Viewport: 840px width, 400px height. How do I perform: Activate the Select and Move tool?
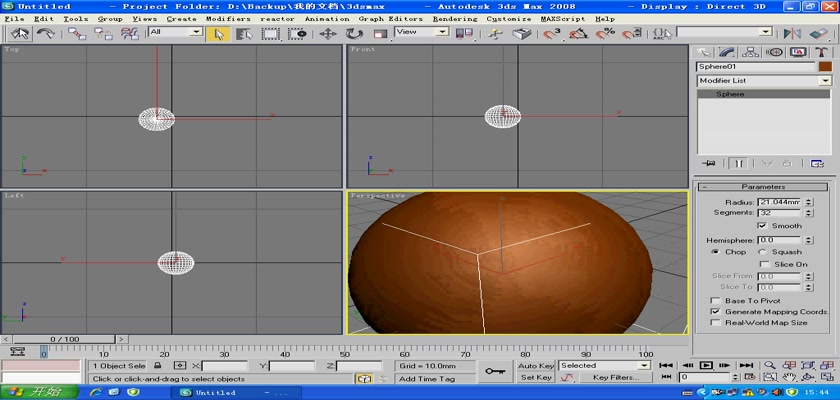pyautogui.click(x=328, y=33)
